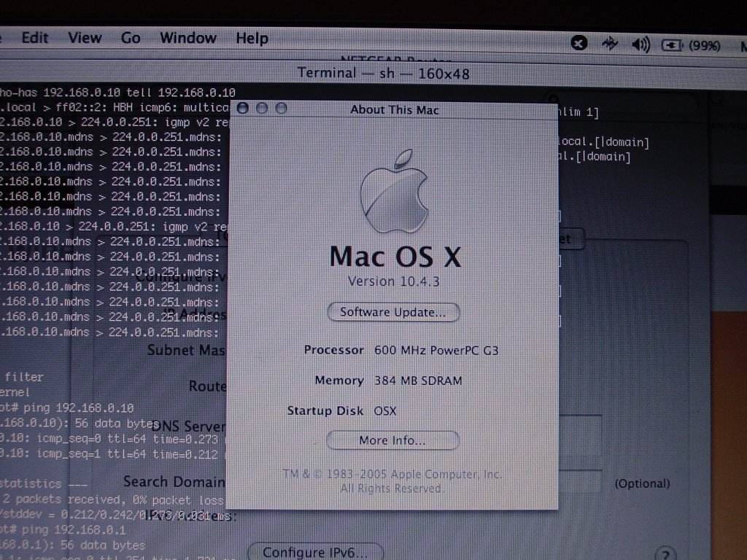Minimize the About This Mac window
Screen dimensions: 747x560
[262, 108]
